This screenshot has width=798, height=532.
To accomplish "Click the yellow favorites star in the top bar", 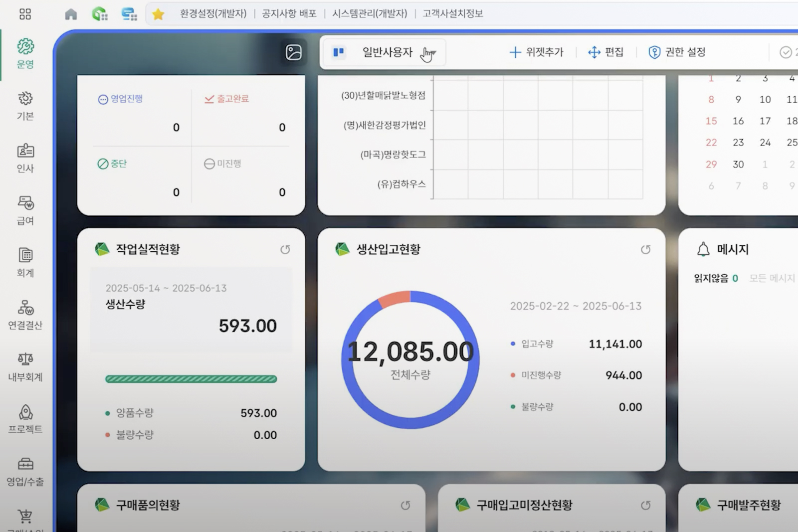I will pyautogui.click(x=158, y=14).
